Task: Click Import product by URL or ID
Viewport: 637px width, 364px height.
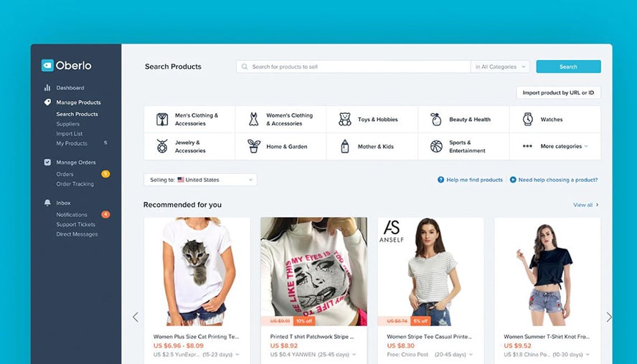Action: [x=558, y=92]
